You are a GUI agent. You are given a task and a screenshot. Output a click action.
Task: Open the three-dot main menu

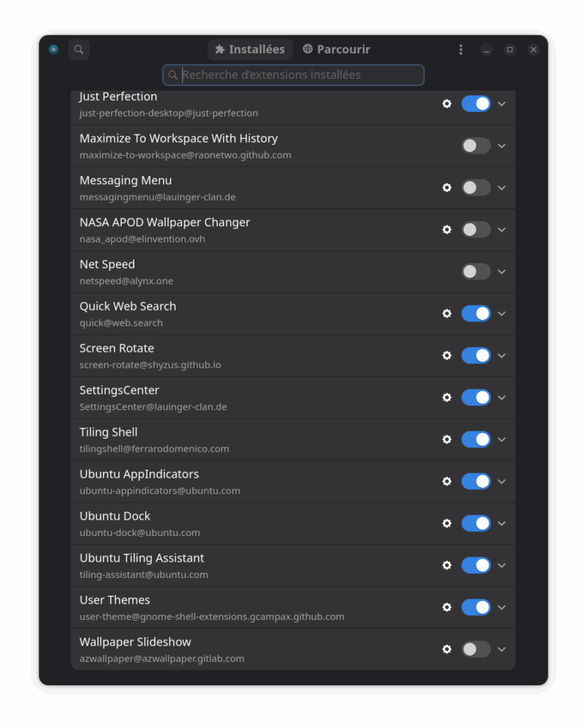460,49
